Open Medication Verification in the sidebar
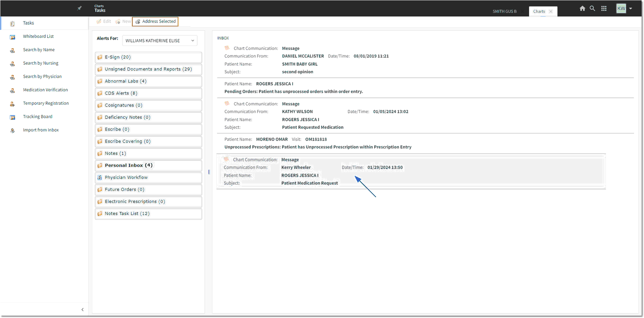This screenshot has width=644, height=318. coord(45,90)
